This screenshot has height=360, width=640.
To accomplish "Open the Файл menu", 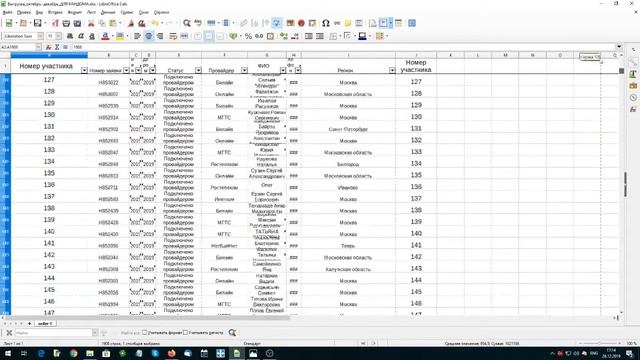I will [x=7, y=13].
